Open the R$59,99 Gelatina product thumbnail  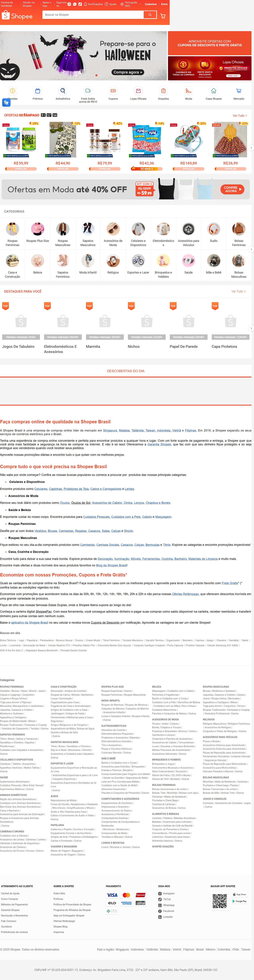point(21,140)
